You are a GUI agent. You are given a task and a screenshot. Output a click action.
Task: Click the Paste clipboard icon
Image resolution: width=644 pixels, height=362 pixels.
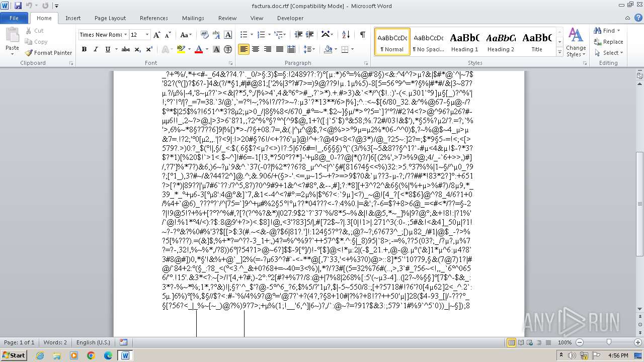tap(12, 35)
